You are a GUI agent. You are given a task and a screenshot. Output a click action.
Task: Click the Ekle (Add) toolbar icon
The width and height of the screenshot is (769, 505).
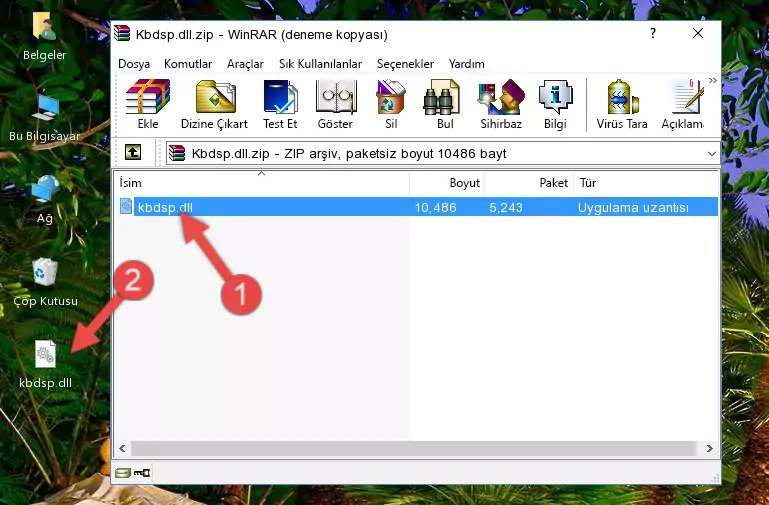click(148, 104)
